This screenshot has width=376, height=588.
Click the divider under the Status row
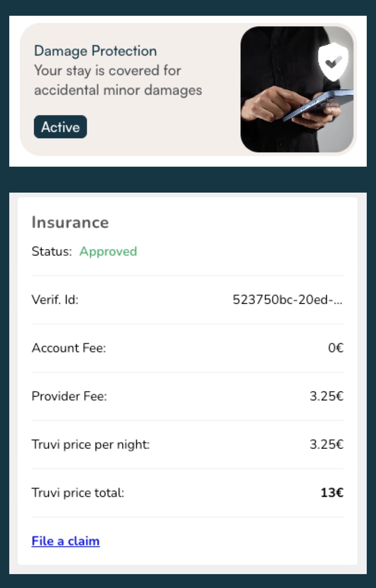[x=187, y=274]
